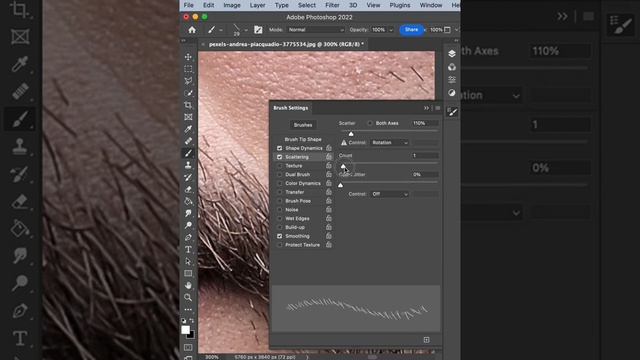Toggle brush settings panel in options bar
The width and height of the screenshot is (640, 360).
pyautogui.click(x=258, y=30)
